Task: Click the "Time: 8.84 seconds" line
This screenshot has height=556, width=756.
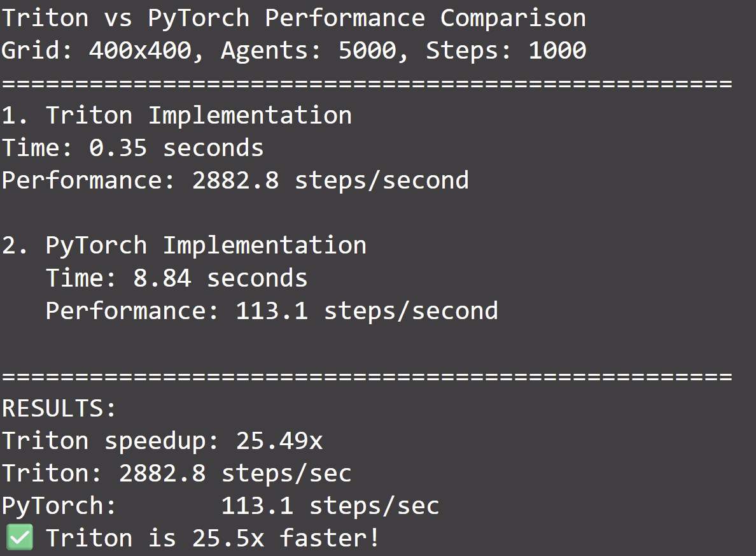Action: (x=176, y=278)
